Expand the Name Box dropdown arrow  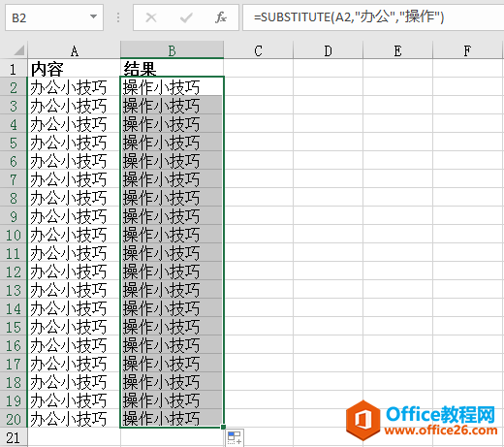(93, 16)
